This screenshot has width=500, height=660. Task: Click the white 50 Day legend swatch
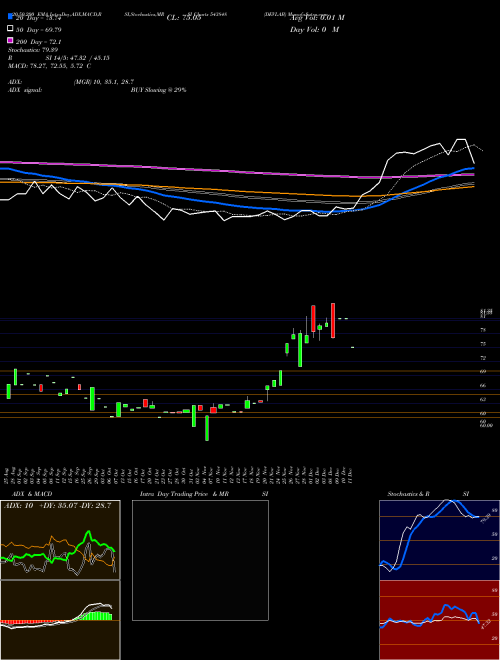tap(11, 29)
